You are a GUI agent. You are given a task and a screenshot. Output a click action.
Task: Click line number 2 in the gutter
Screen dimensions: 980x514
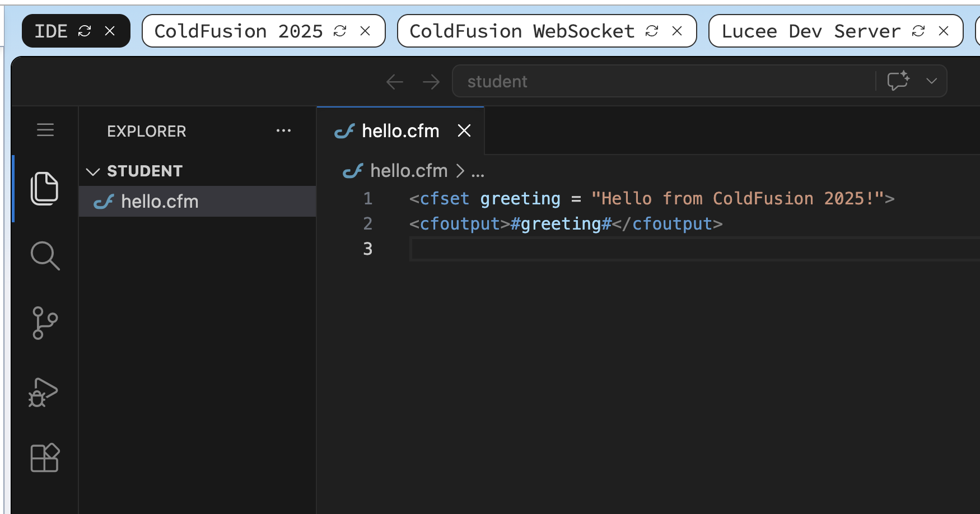pyautogui.click(x=368, y=224)
